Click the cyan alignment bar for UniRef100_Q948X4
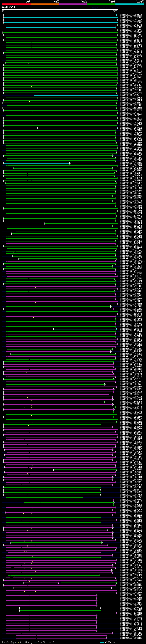This screenshot has width=146, height=644. (x=60, y=15)
